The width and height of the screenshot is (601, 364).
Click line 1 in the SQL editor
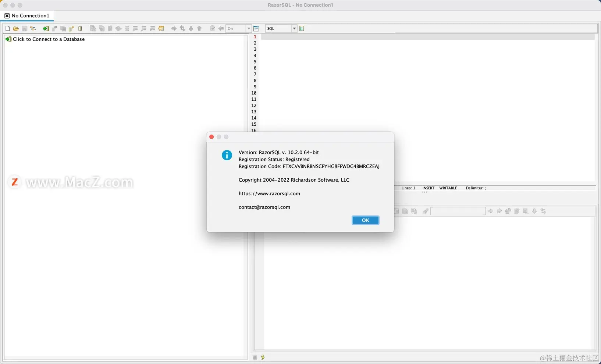[x=428, y=37]
